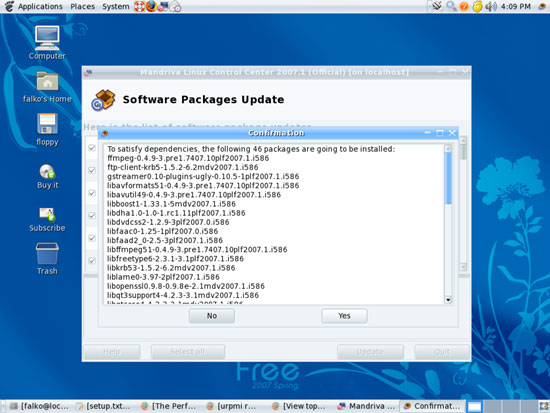Toggle the sixth package checkbox in update list
This screenshot has height=413, width=550.
tap(92, 260)
